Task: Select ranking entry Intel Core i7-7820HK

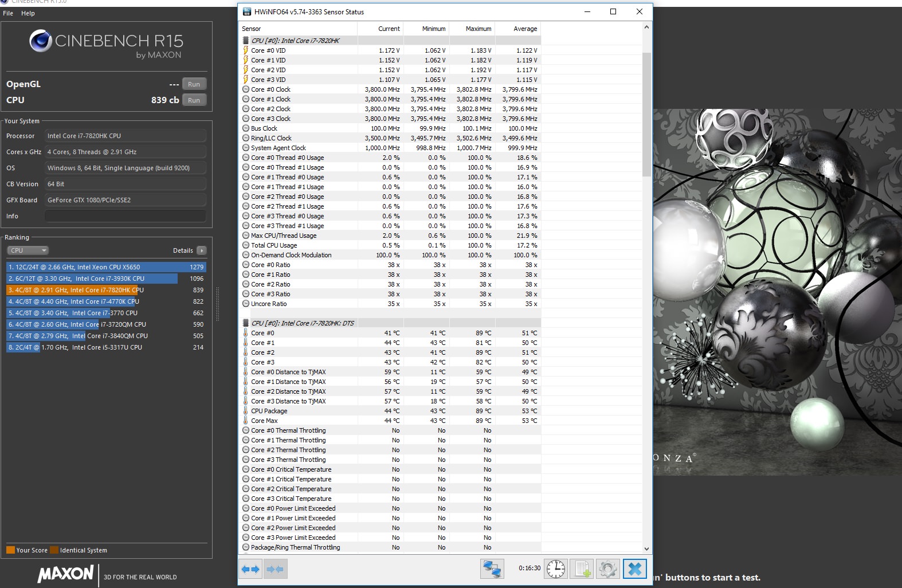Action: click(106, 290)
